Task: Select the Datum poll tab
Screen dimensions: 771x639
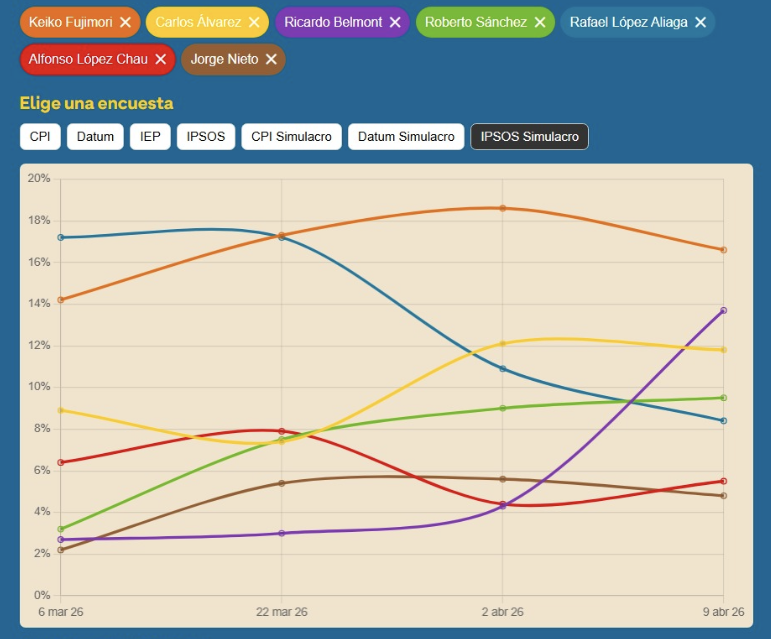Action: pyautogui.click(x=95, y=136)
